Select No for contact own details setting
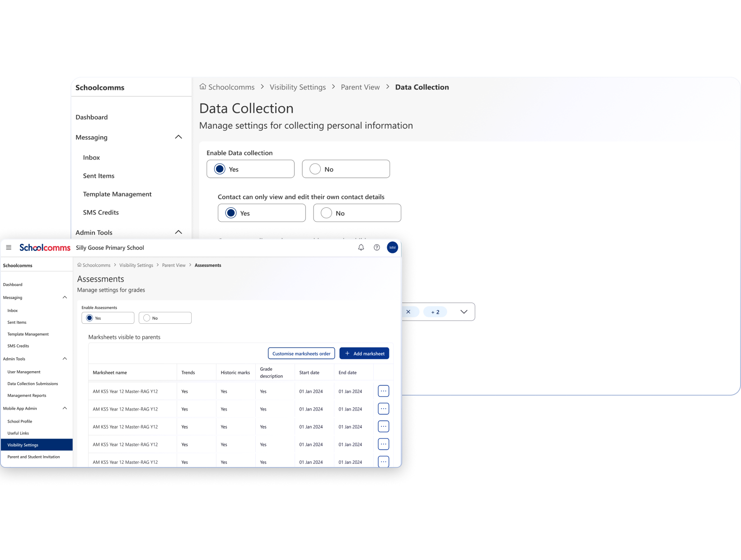 pos(327,213)
